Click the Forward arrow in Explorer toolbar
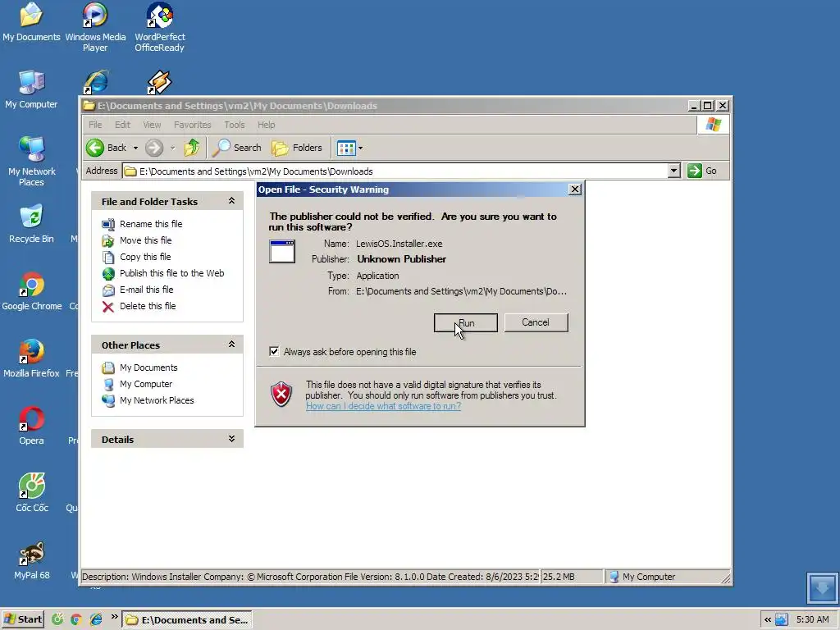Viewport: 840px width, 630px height. tap(154, 148)
